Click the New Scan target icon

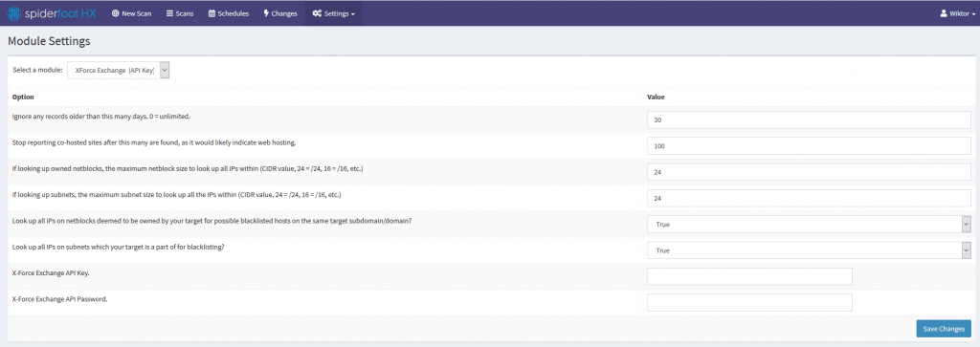coord(115,13)
